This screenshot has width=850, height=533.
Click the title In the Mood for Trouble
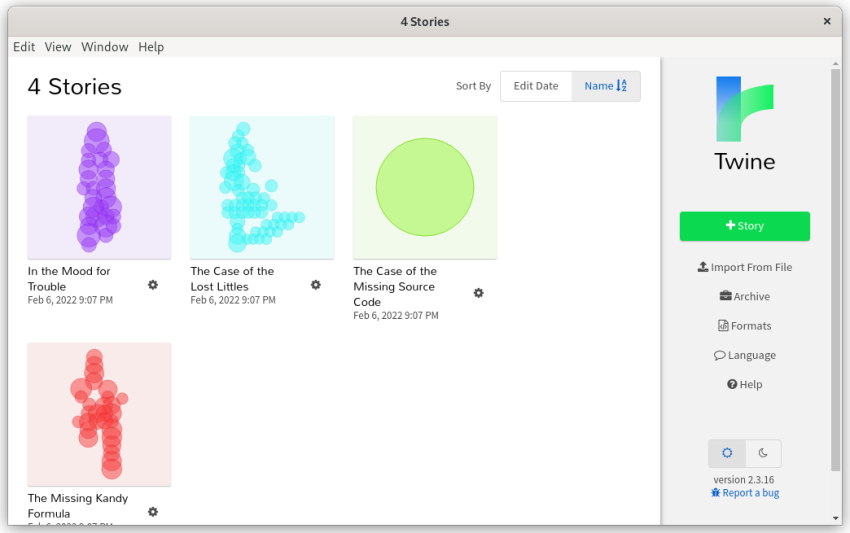click(69, 279)
